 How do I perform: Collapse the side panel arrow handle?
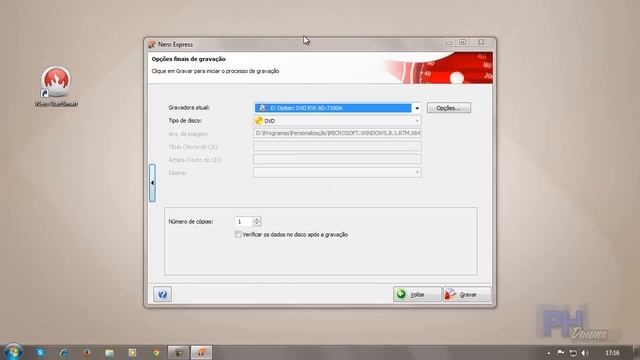coord(152,183)
